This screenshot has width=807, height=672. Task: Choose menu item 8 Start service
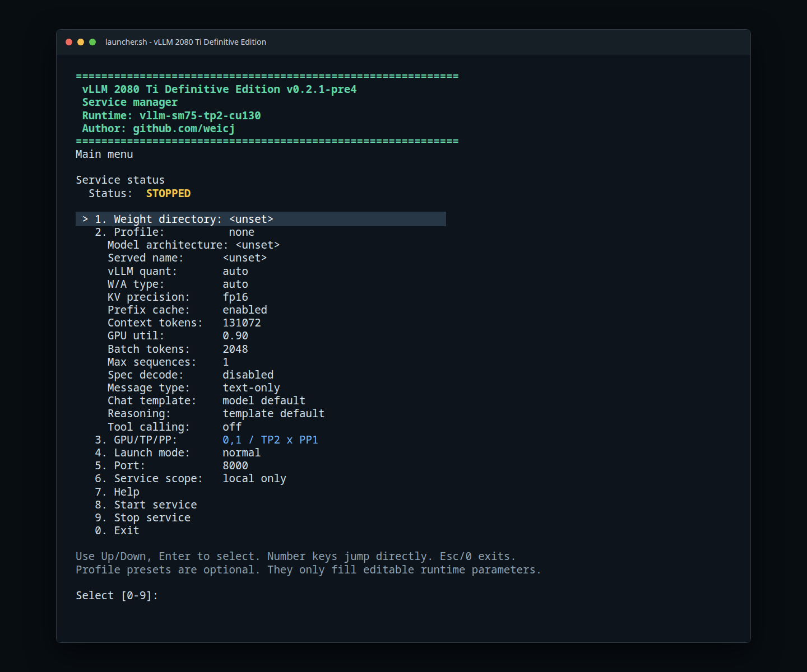146,505
